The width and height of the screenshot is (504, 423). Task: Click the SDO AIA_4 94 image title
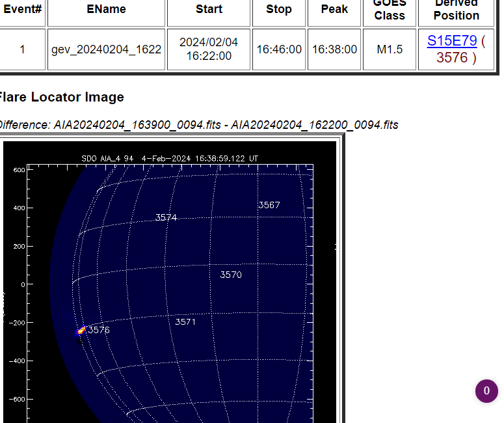tap(170, 159)
